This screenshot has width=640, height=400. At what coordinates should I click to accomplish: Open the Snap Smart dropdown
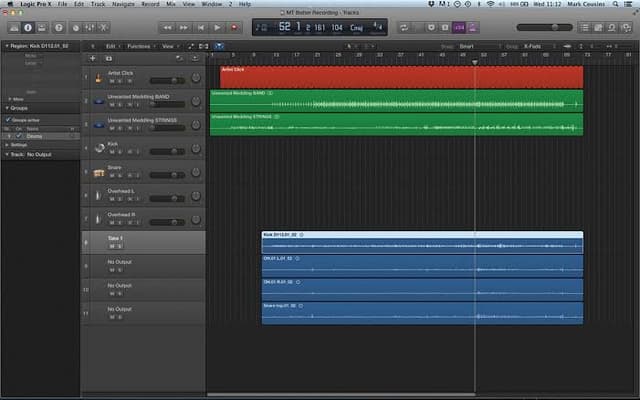point(479,47)
